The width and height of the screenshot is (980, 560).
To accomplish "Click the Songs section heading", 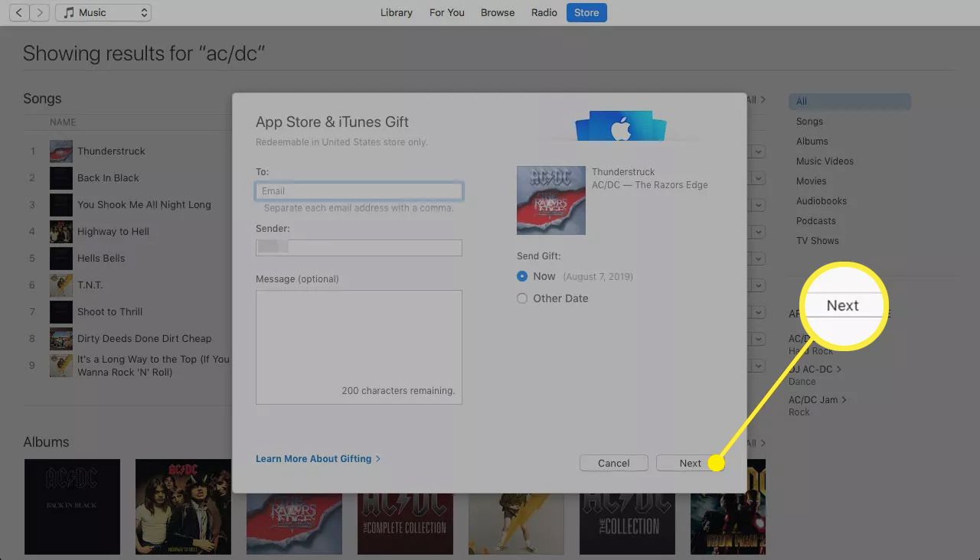I will coord(42,99).
